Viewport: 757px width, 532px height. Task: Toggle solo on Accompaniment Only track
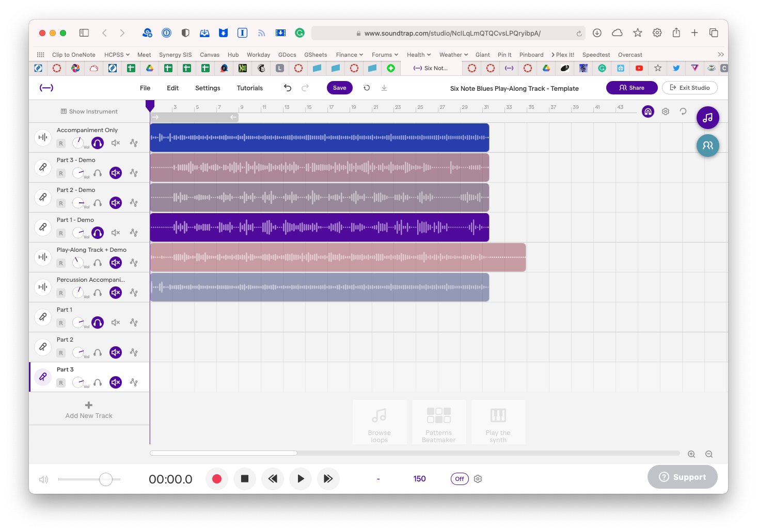(x=98, y=143)
